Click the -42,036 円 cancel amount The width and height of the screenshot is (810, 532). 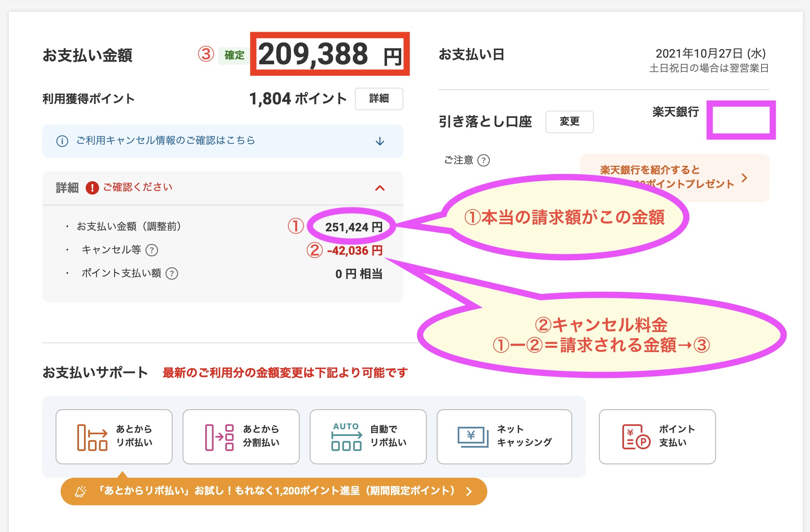pyautogui.click(x=355, y=251)
